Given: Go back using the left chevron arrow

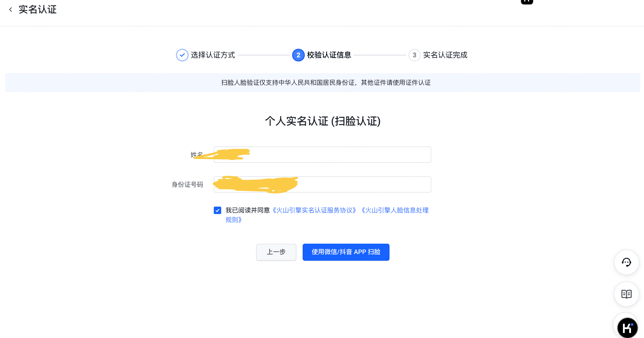Looking at the screenshot, I should (x=11, y=10).
